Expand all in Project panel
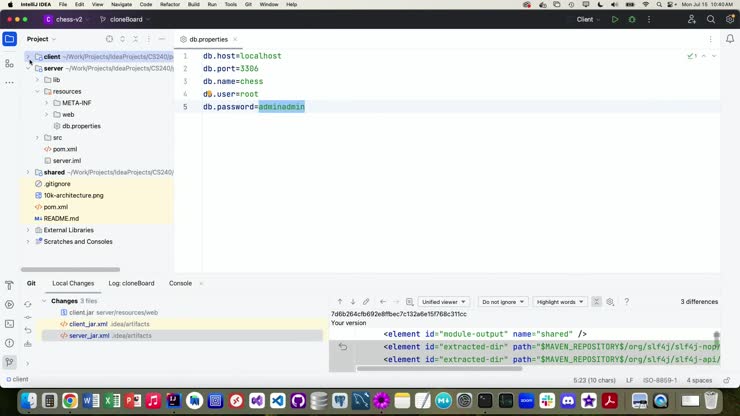Screen dimensions: 740x416 [123, 39]
